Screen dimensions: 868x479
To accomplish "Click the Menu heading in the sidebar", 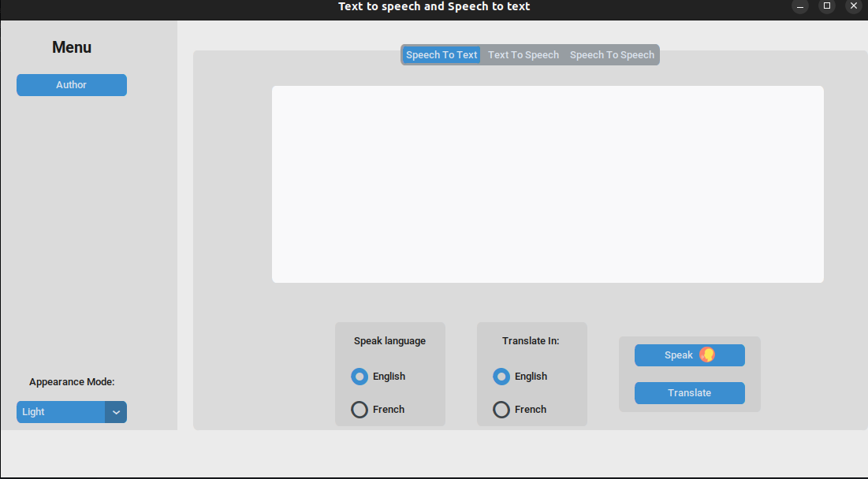I will tap(72, 47).
